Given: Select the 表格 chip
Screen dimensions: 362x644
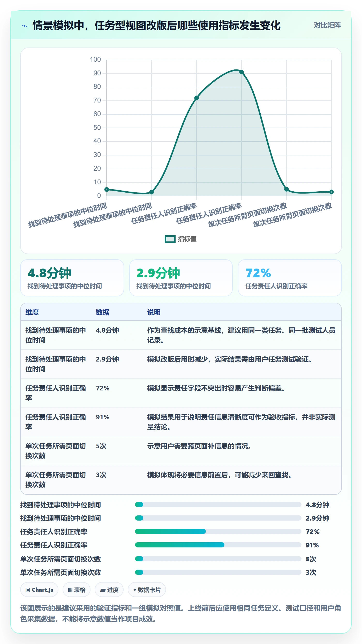Looking at the screenshot, I should 77,590.
